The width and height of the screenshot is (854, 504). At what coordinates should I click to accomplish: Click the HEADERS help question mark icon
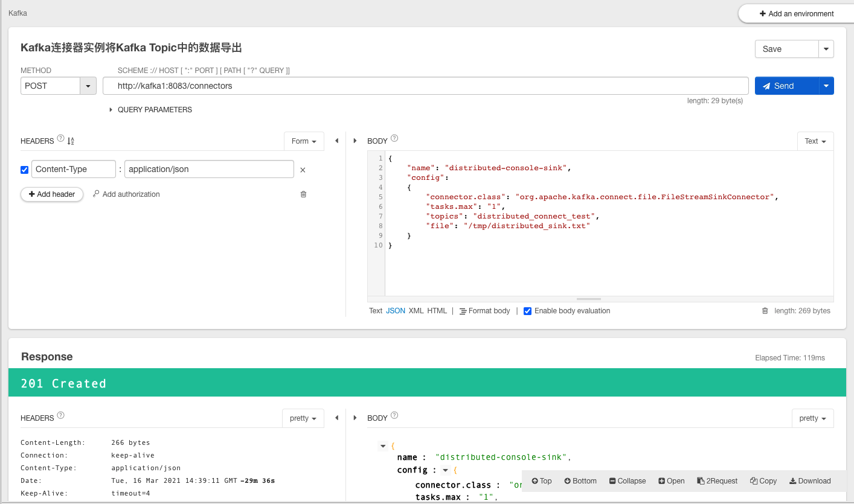pos(60,139)
